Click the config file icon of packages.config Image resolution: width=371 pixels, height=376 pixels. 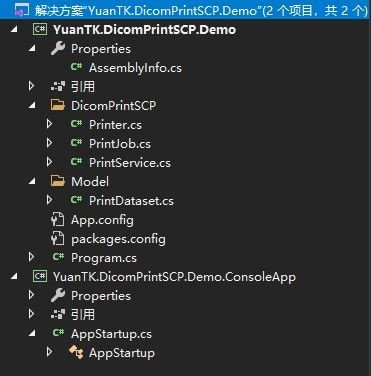(x=57, y=239)
